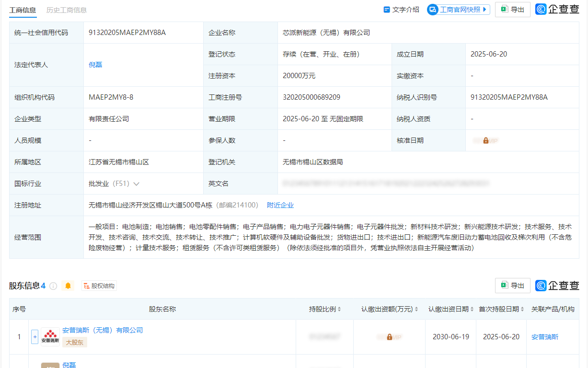Click the 文字介绍 button

[x=401, y=10]
